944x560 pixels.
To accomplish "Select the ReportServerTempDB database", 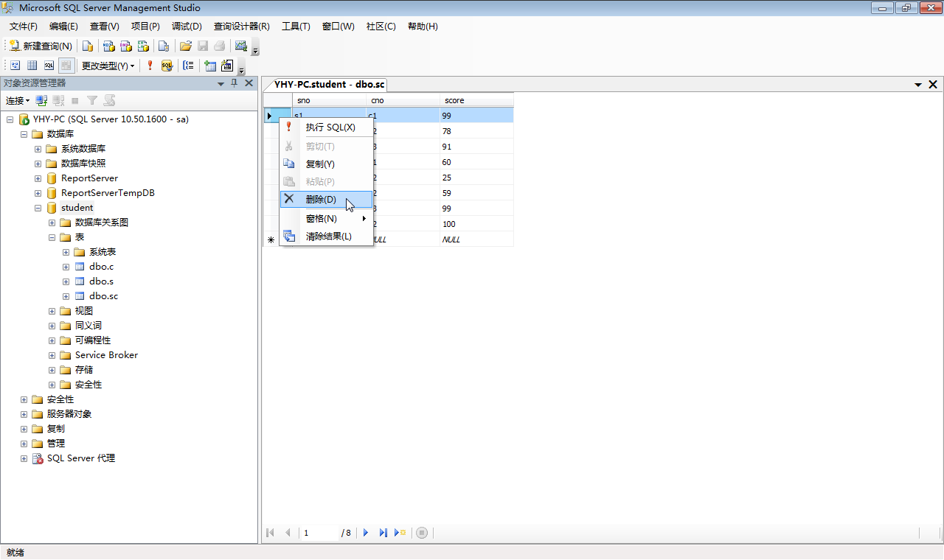I will coord(108,193).
